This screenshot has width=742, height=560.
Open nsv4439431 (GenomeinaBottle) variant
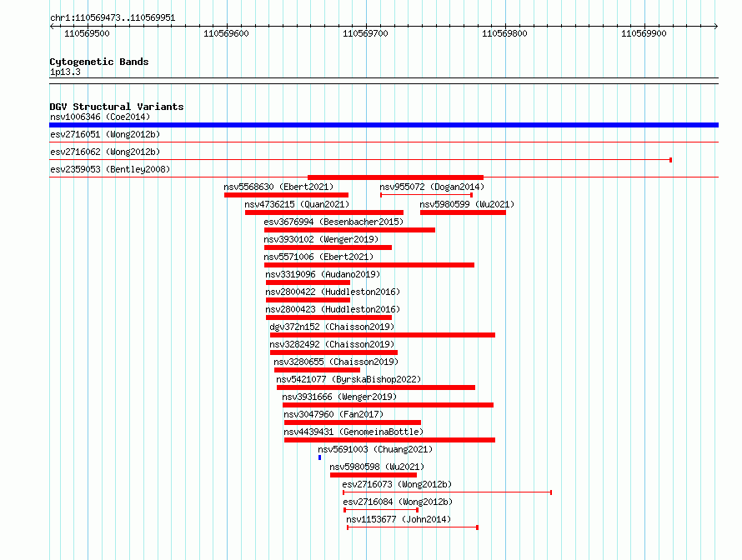(x=353, y=432)
